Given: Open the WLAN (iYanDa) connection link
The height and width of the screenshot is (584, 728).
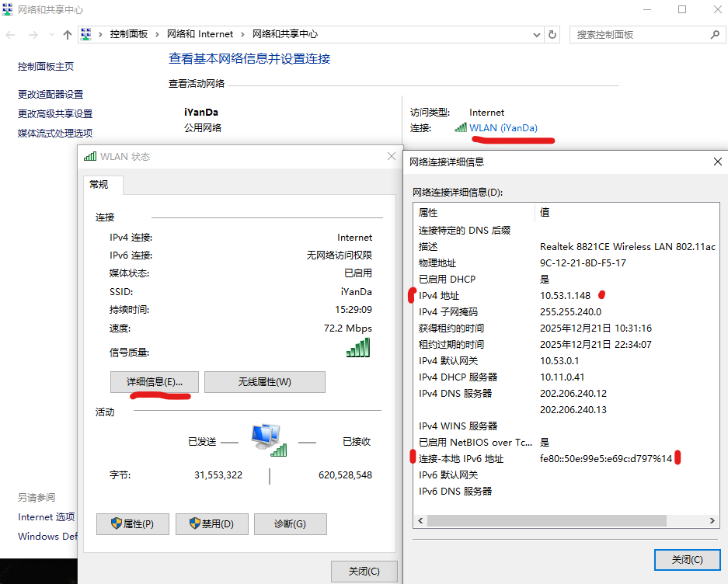Looking at the screenshot, I should [503, 127].
